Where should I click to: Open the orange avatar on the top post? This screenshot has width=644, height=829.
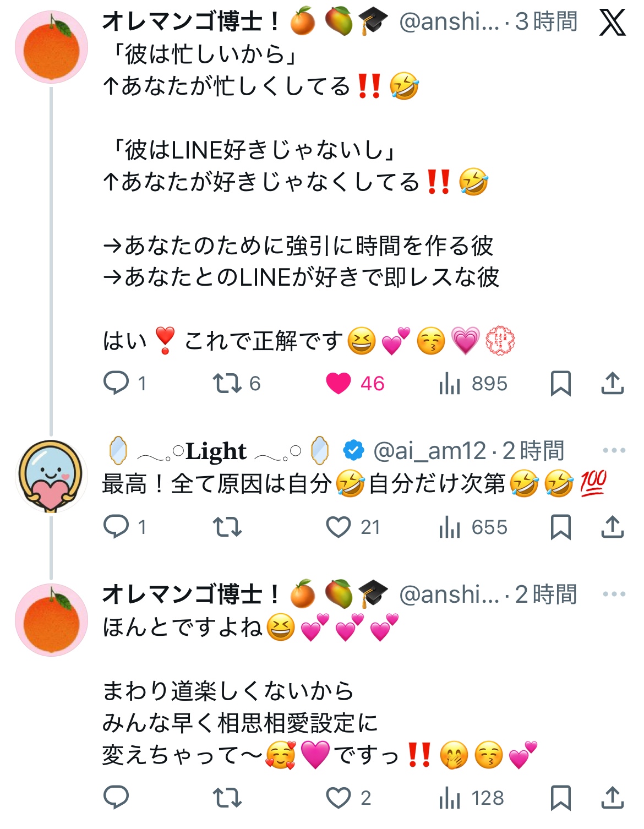tap(51, 47)
